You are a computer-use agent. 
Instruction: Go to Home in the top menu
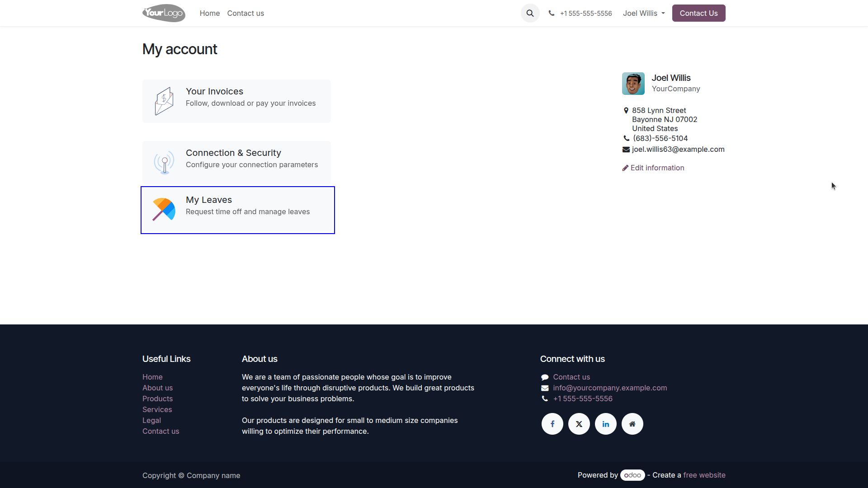[210, 13]
